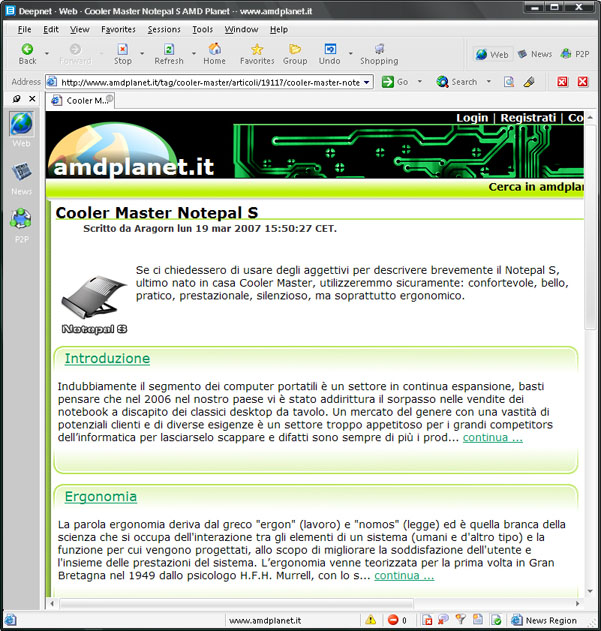Pin the sidebar with the pushpin icon
This screenshot has width=601, height=631.
17,99
